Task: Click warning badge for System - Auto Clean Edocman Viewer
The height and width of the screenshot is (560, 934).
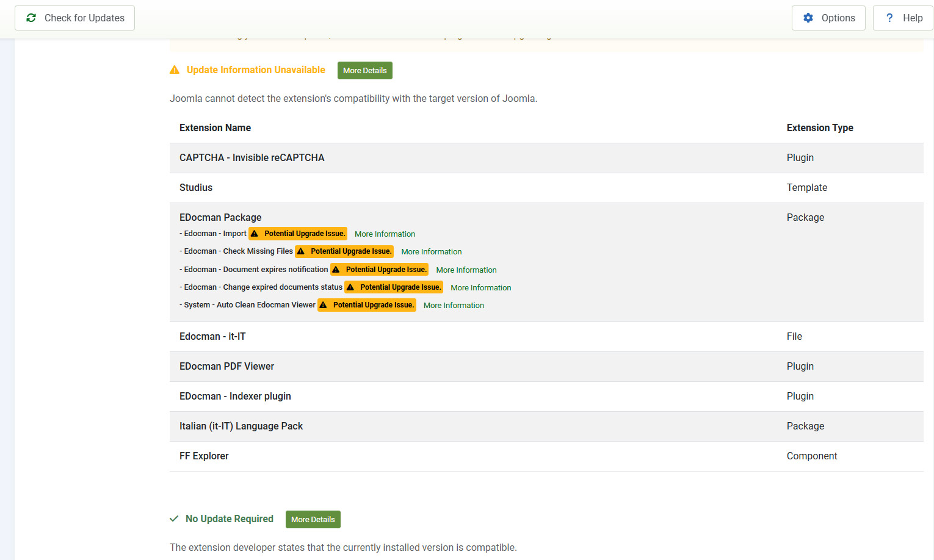Action: (x=367, y=305)
